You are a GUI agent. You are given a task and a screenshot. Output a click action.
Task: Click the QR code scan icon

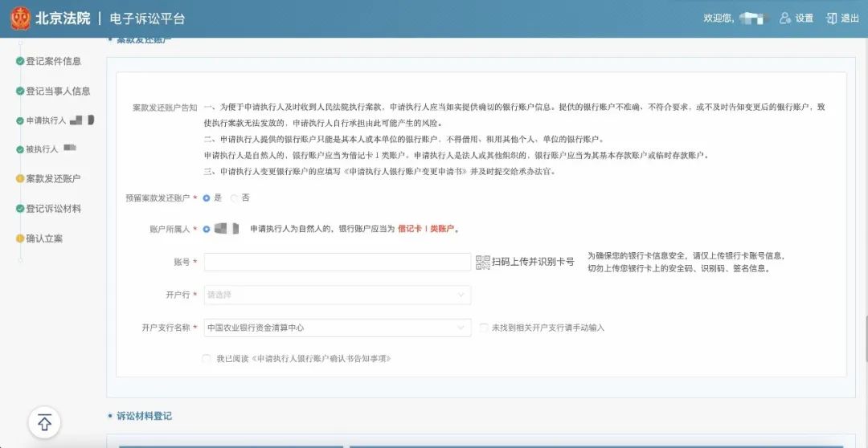tap(483, 263)
